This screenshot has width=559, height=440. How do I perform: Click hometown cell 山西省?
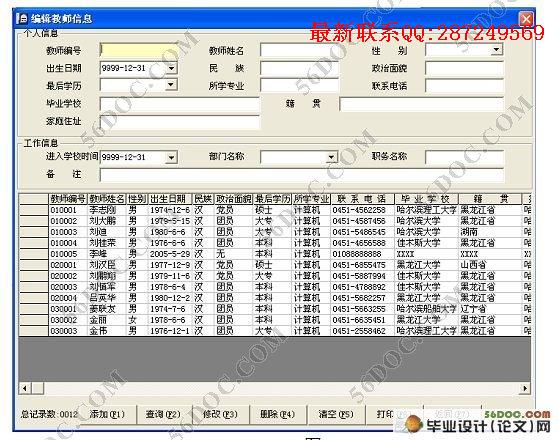tap(490, 265)
